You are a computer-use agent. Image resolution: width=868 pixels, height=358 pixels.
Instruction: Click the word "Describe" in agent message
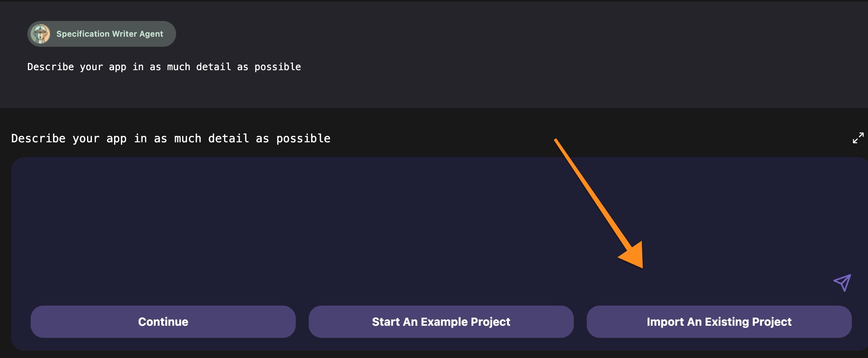pyautogui.click(x=50, y=67)
